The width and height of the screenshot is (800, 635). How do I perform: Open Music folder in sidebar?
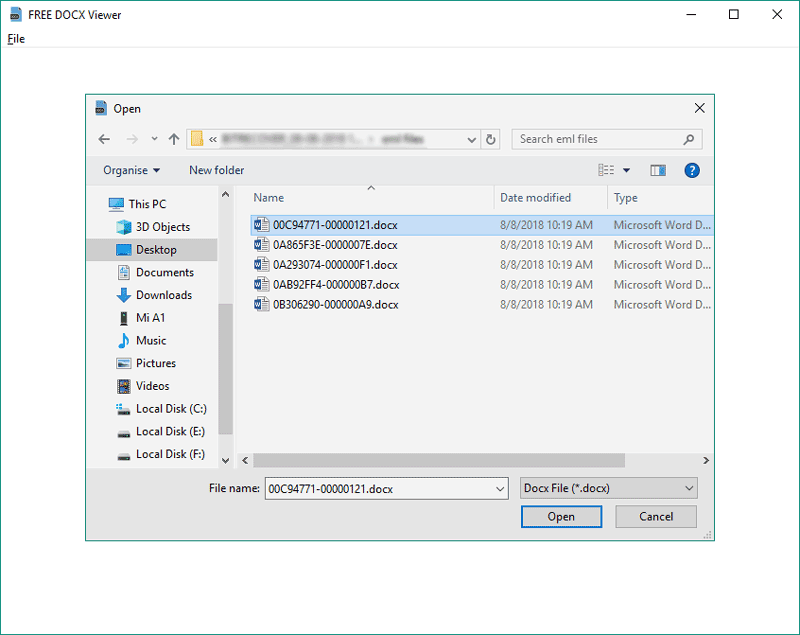142,340
